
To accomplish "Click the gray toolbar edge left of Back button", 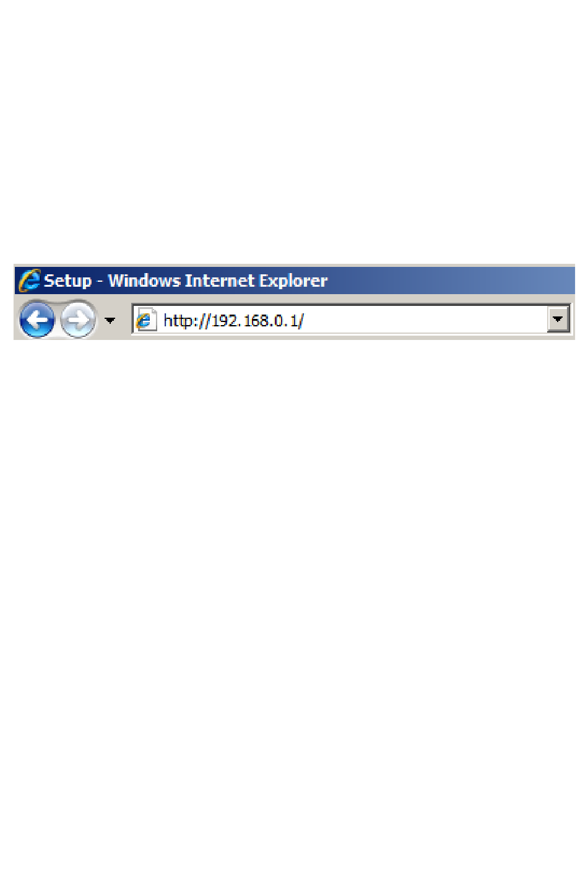I will [17, 320].
